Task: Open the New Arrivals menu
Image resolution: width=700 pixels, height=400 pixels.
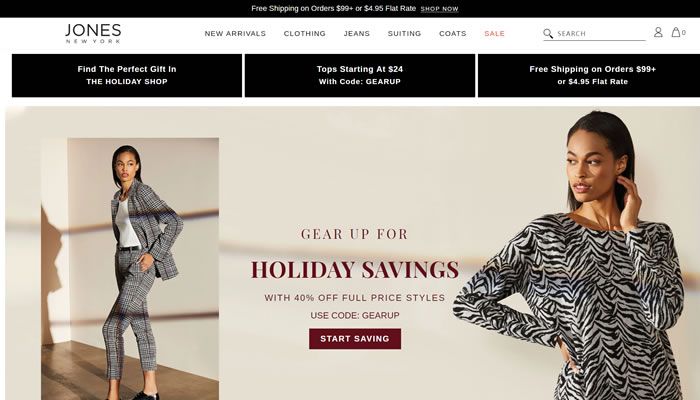Action: [x=235, y=33]
